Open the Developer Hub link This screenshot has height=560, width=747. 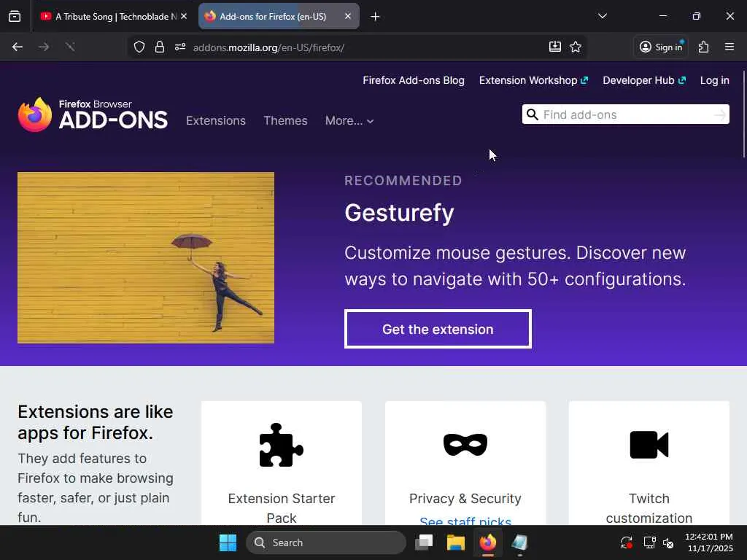[643, 80]
